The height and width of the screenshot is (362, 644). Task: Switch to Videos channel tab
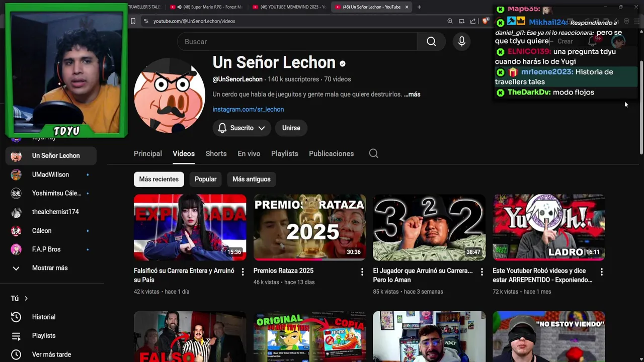(x=184, y=154)
